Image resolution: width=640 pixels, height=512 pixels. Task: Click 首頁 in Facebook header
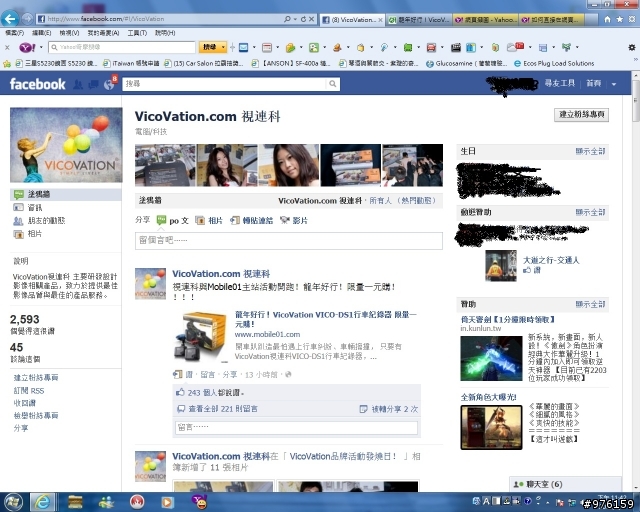pos(593,84)
